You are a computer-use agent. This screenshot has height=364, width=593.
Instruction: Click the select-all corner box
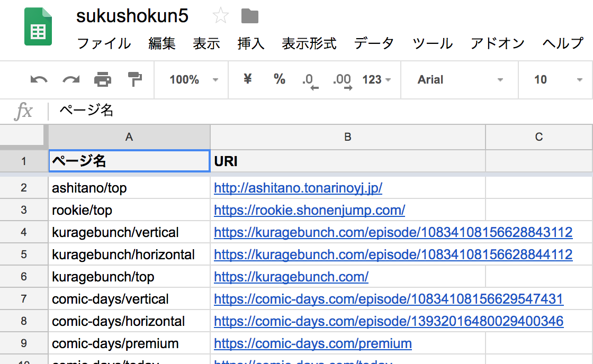tap(22, 135)
